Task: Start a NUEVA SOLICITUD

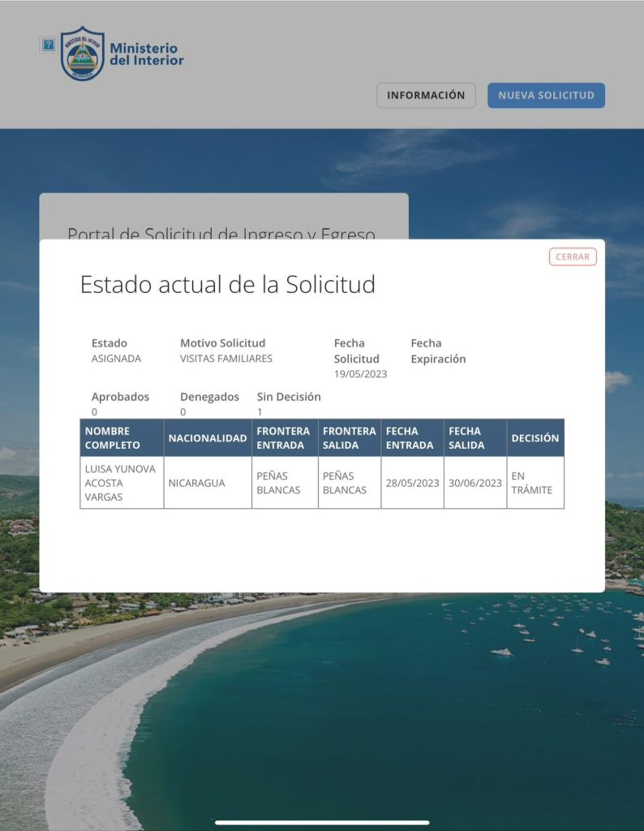Action: click(x=546, y=96)
